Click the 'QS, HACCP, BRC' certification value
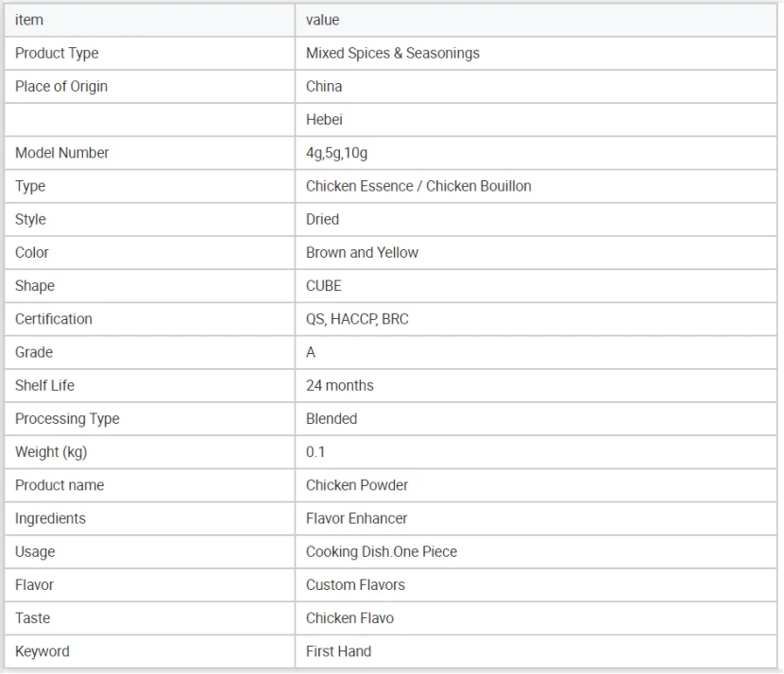The image size is (784, 674). 357,319
